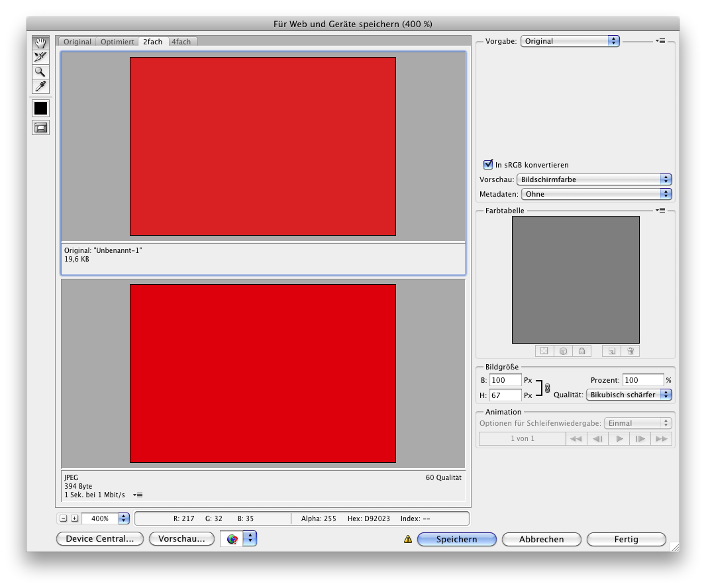Click the browser preview icon
The width and height of the screenshot is (706, 588).
pos(232,539)
